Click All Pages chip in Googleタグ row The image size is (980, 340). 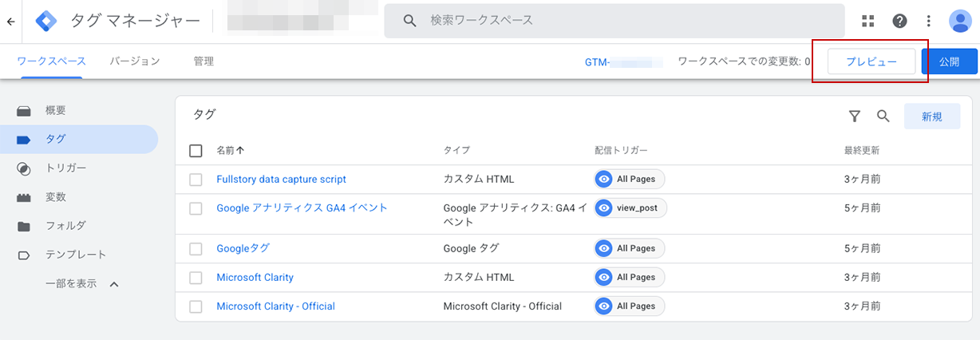point(630,248)
